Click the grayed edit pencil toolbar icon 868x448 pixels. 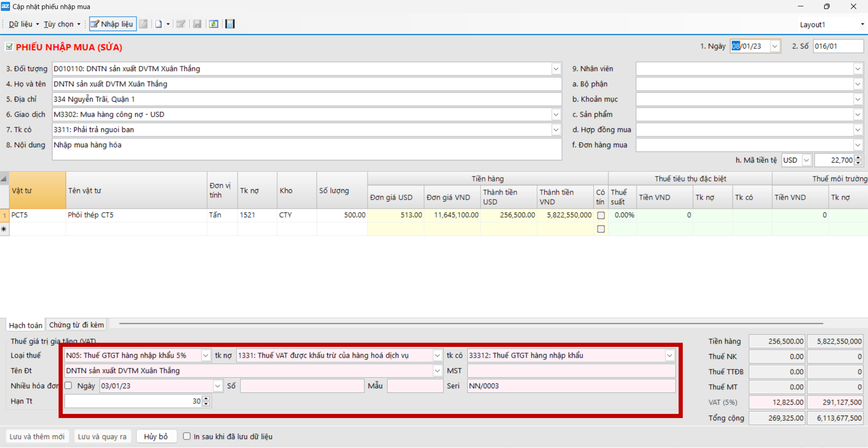181,24
